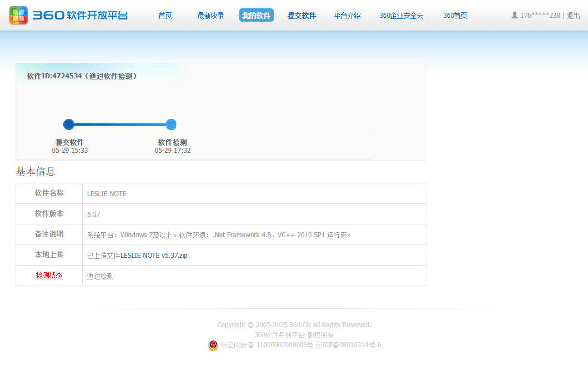Click the 京ICP备08010314号-6 link

pyautogui.click(x=348, y=345)
